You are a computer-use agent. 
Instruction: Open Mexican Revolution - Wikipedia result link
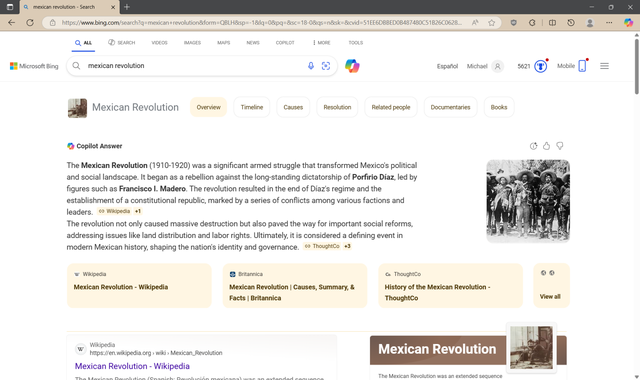coord(132,366)
